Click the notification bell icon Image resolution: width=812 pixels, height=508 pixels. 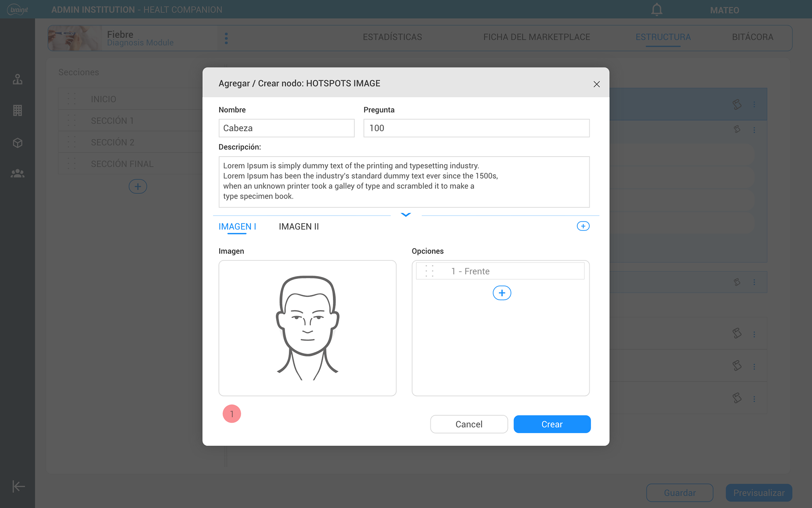656,9
